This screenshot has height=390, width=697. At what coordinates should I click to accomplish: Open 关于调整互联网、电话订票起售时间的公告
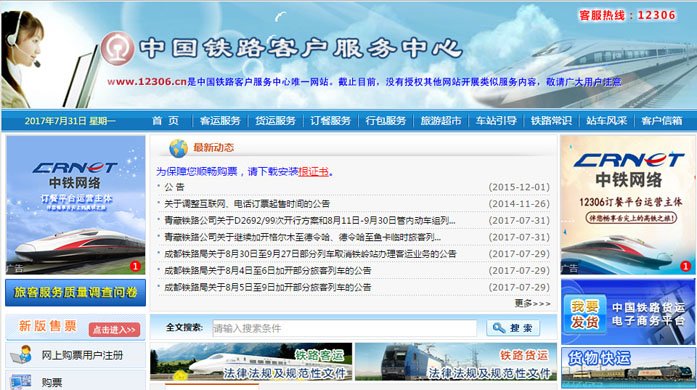coord(247,204)
